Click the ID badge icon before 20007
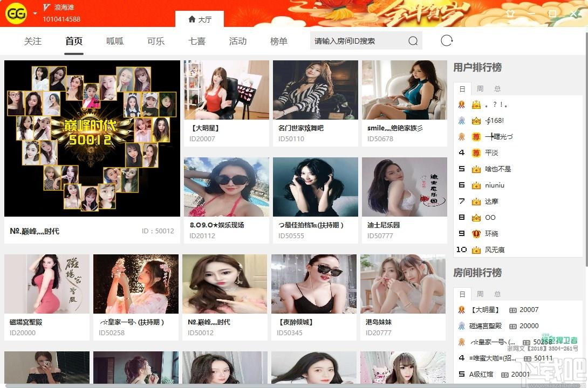Screen dimensions: 588x388 point(513,310)
